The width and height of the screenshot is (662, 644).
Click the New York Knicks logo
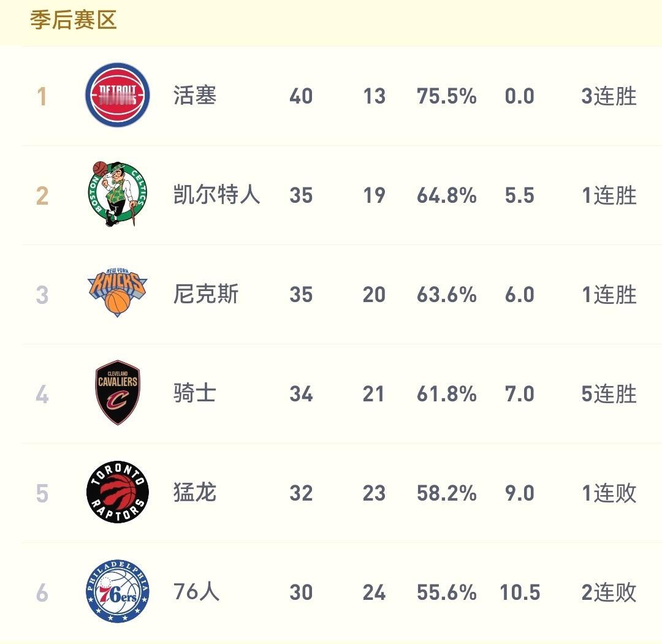pos(116,294)
